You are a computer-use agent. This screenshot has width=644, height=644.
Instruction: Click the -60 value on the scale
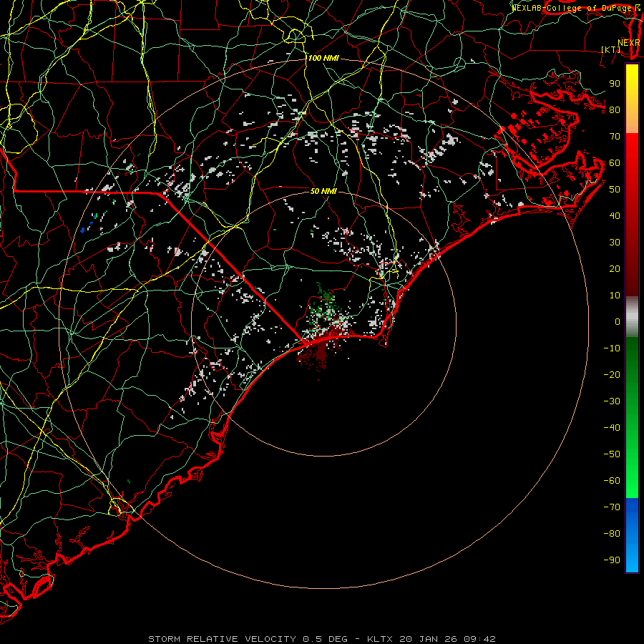click(x=612, y=481)
